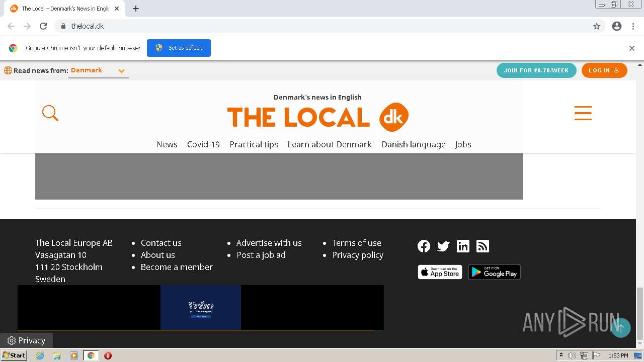Open the About us link

[x=158, y=255]
